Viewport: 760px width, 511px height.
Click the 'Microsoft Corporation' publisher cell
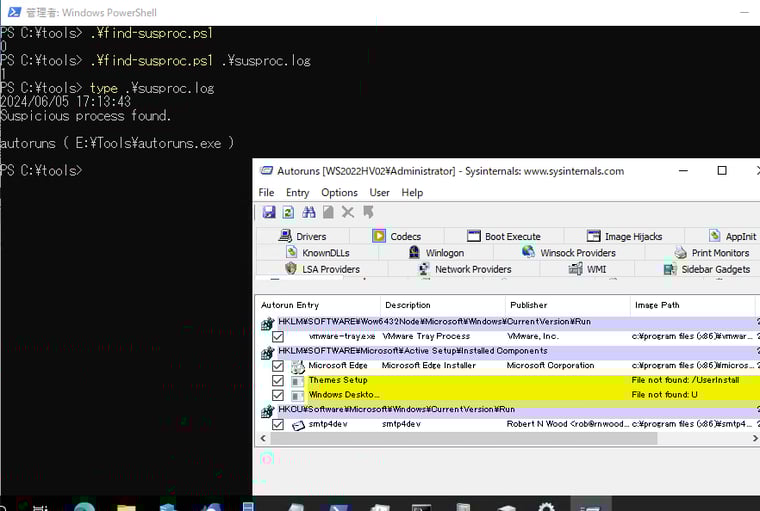point(550,366)
